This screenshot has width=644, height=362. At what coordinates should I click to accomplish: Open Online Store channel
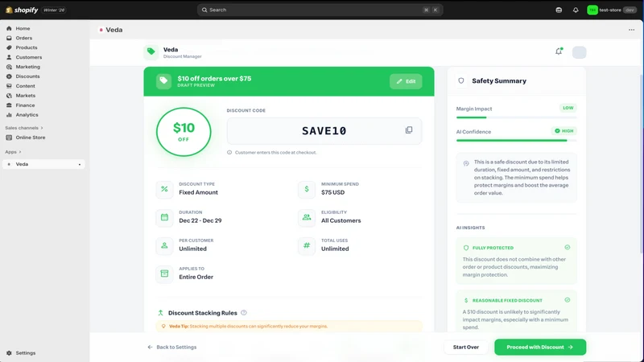(x=31, y=138)
